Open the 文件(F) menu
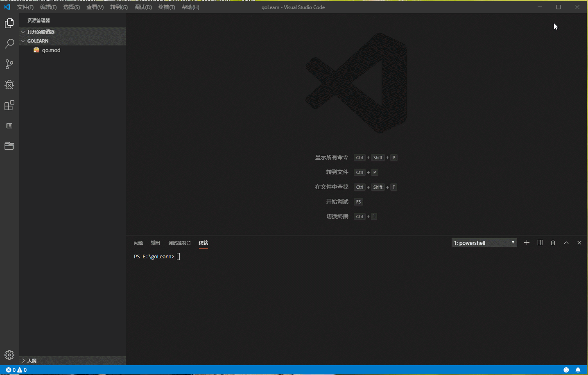The image size is (588, 375). tap(25, 7)
